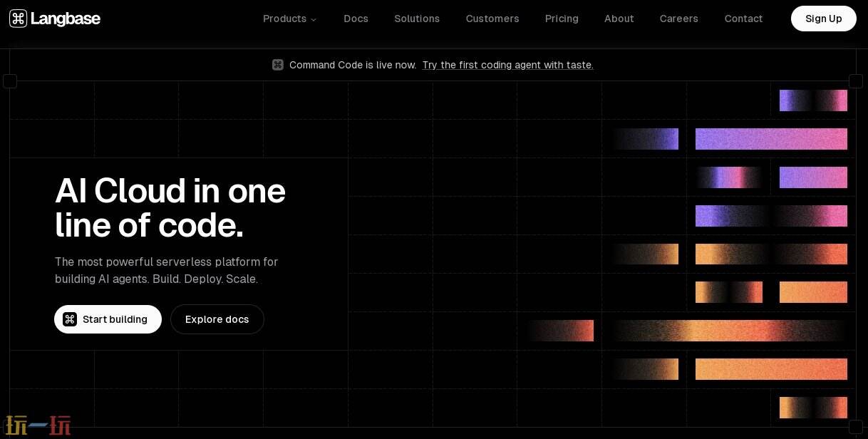
Task: Go to the Solutions page
Action: click(x=417, y=19)
